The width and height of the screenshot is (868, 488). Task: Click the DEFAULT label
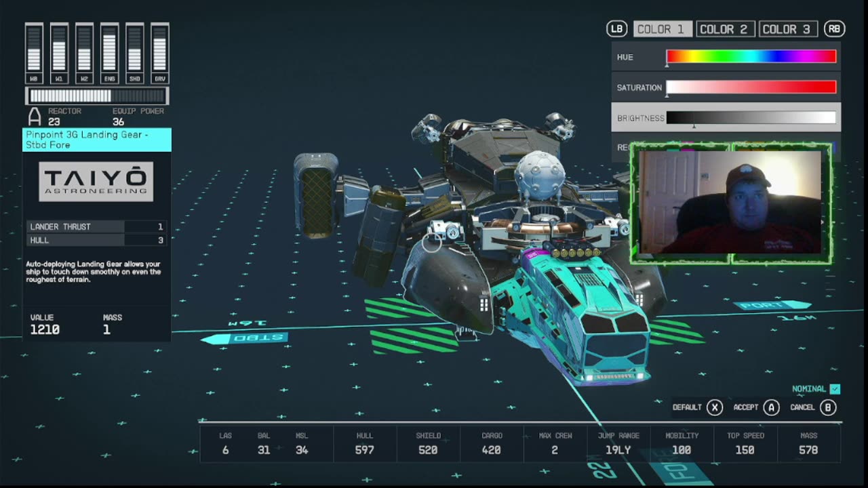click(687, 407)
